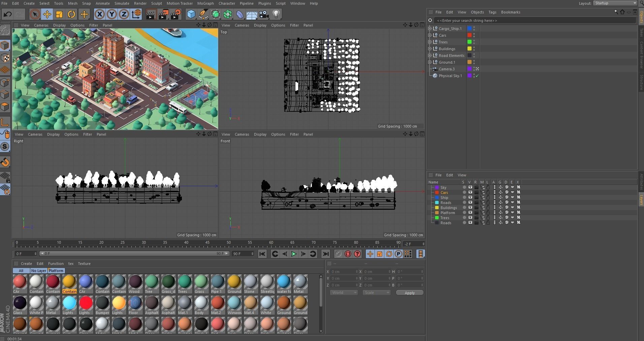The height and width of the screenshot is (341, 644).
Task: Open the Function menu in Material Manager
Action: [56, 264]
